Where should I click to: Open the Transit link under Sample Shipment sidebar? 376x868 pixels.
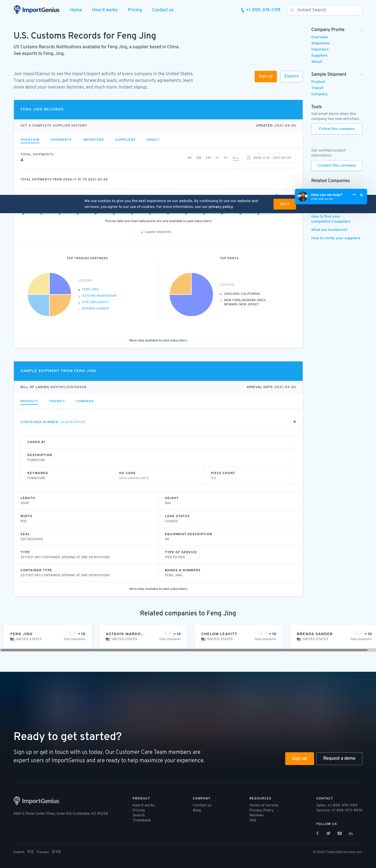(x=317, y=88)
